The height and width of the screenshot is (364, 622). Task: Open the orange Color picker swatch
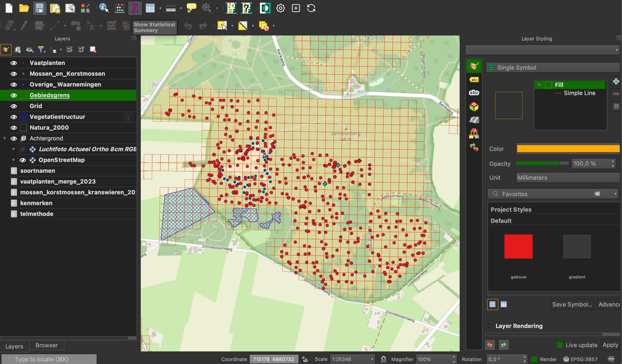[x=568, y=149]
